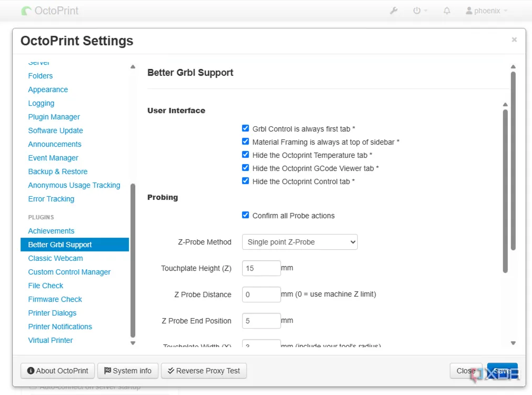Click the bell notifications icon
Image resolution: width=532 pixels, height=395 pixels.
click(x=447, y=11)
